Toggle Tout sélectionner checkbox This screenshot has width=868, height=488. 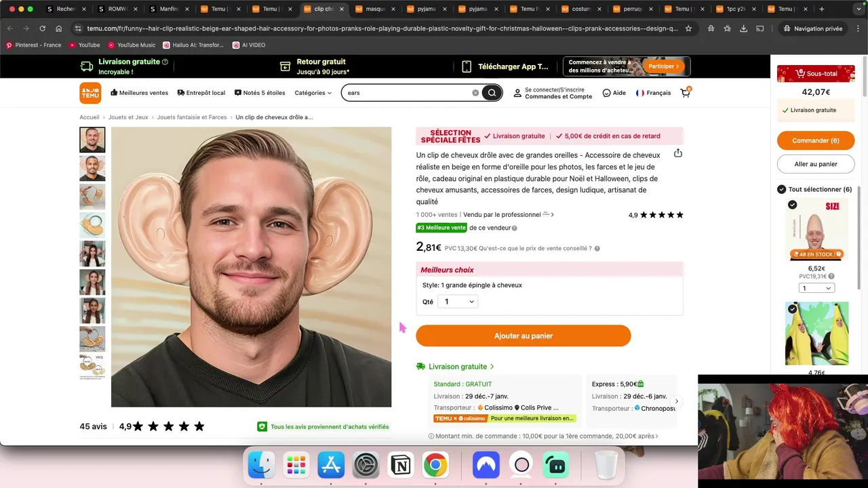[x=781, y=189]
